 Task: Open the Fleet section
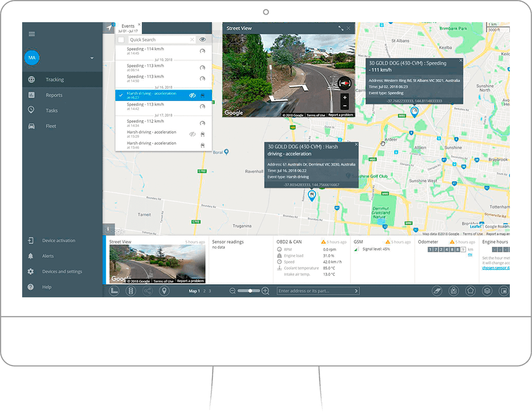click(x=63, y=126)
